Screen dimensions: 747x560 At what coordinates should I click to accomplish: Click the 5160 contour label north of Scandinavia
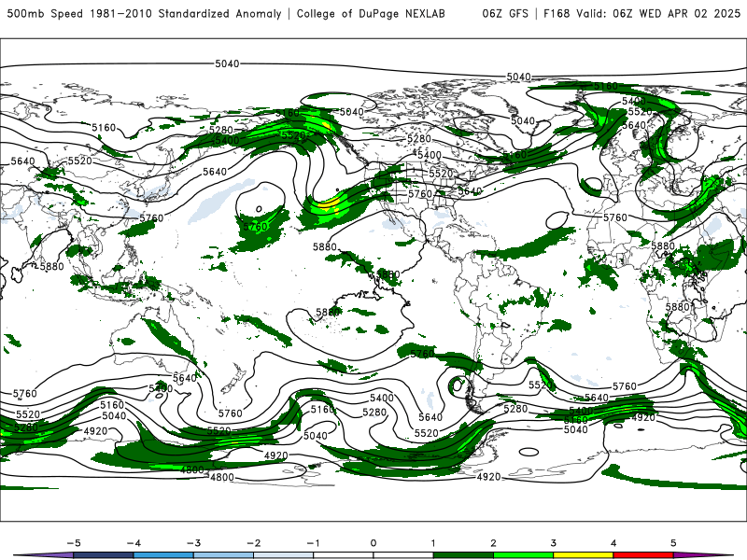(605, 86)
